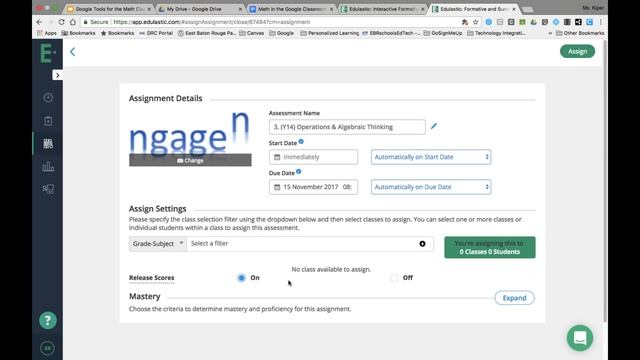Switch to the Google Tools for the Math tab
Image resolution: width=640 pixels, height=360 pixels.
click(109, 9)
